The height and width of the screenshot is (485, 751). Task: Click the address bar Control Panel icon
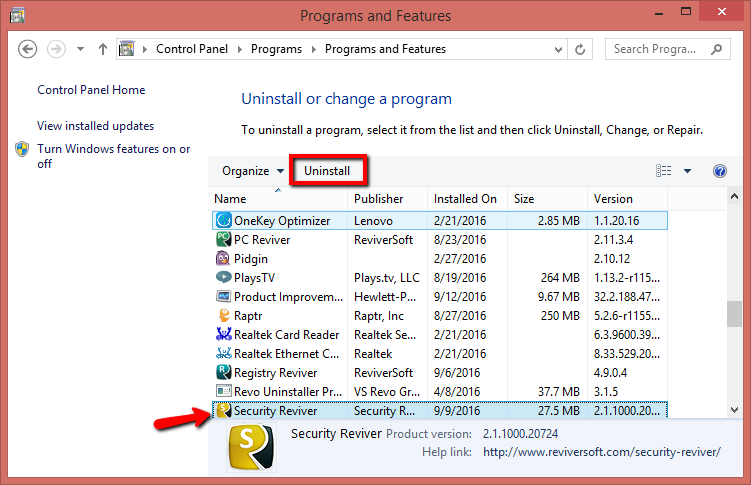(126, 49)
